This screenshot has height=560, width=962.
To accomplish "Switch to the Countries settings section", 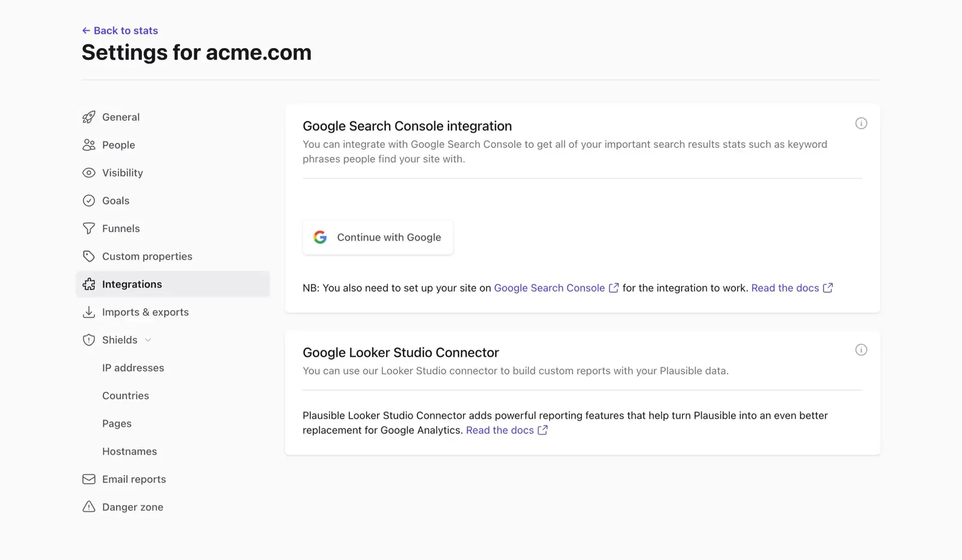I will [126, 395].
